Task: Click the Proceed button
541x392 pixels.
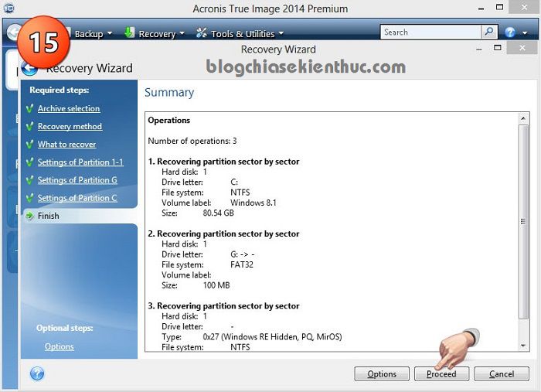Action: [x=441, y=373]
